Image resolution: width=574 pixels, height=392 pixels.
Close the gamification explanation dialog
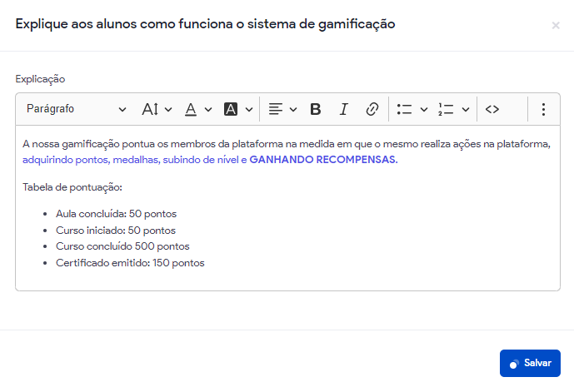click(x=556, y=26)
